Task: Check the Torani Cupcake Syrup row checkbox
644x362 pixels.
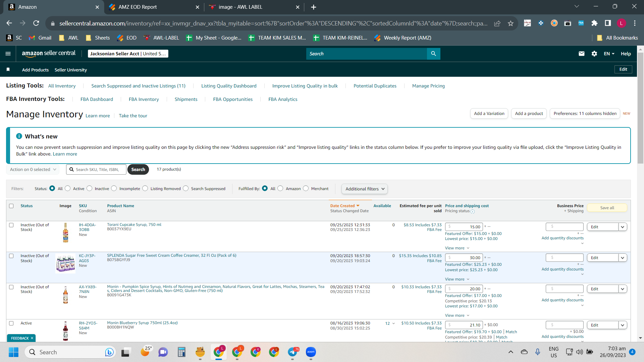Action: pos(11,225)
